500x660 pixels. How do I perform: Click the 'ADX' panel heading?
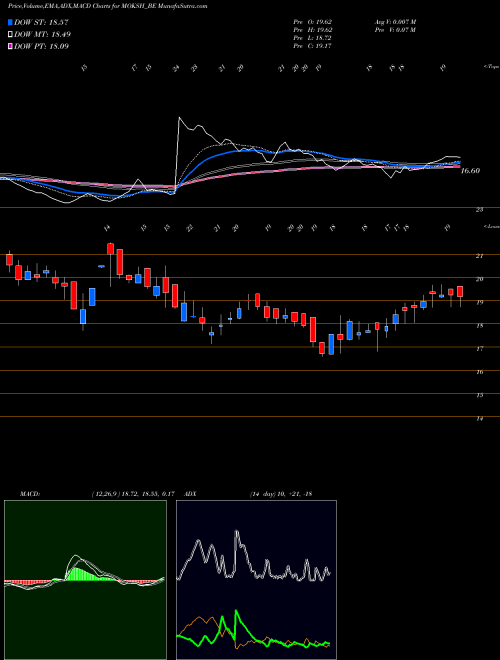tap(190, 494)
